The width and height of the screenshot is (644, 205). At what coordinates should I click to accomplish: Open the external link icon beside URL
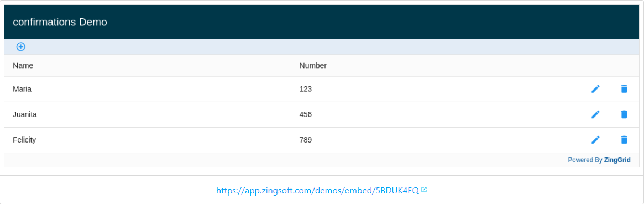tap(425, 190)
